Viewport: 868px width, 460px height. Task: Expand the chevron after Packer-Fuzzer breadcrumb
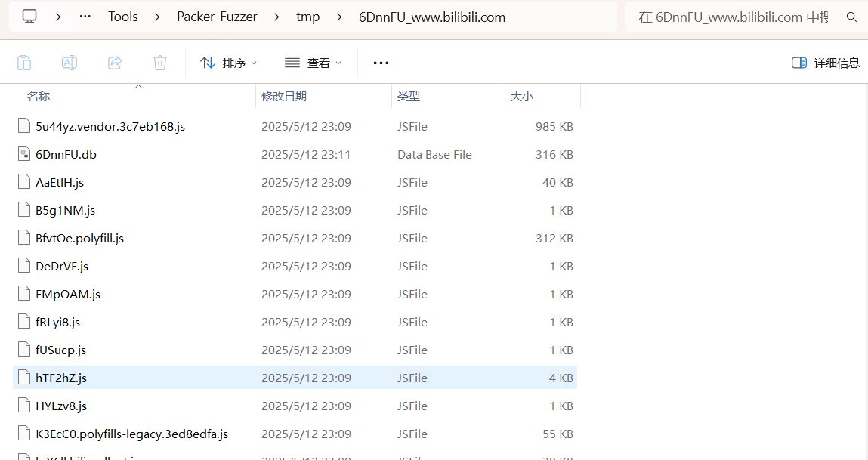point(276,17)
